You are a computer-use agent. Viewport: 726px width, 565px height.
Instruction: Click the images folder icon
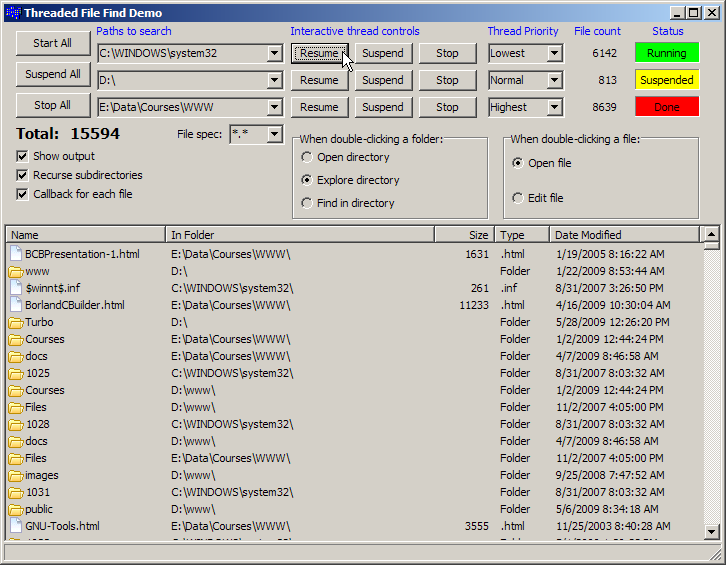click(x=15, y=475)
